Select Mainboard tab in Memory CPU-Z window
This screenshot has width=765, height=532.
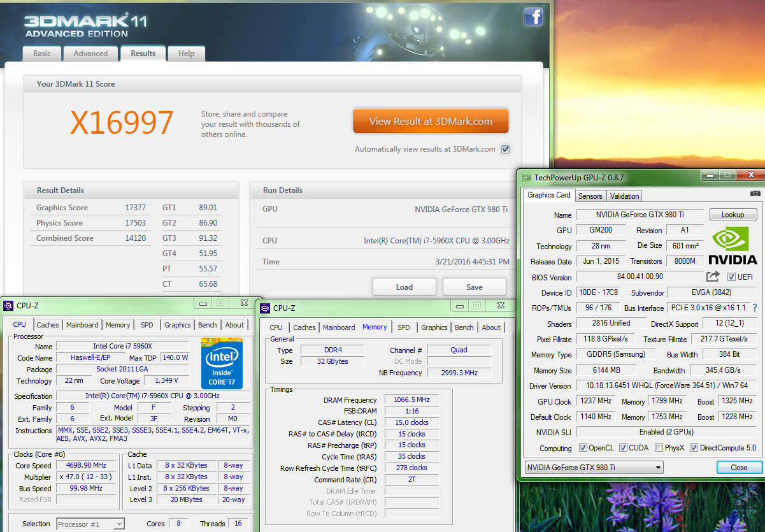(339, 327)
